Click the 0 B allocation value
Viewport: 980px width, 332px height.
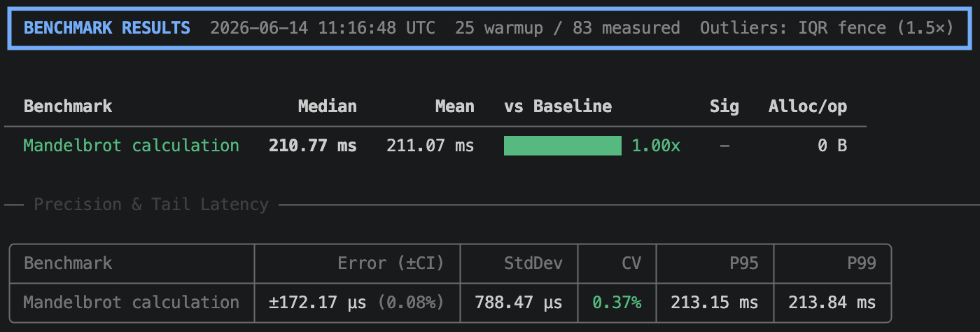832,146
